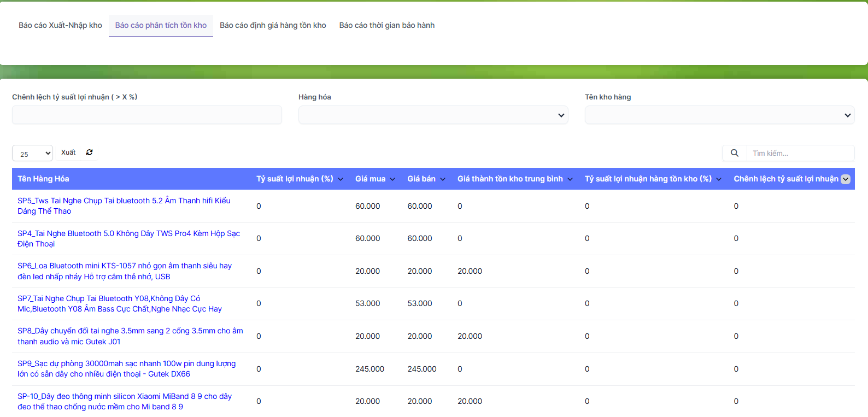
Task: Click the refresh icon next to Xuất
Action: pos(89,152)
